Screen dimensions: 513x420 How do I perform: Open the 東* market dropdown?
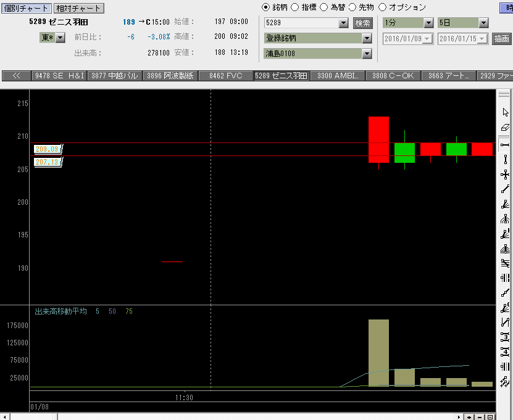[x=60, y=38]
